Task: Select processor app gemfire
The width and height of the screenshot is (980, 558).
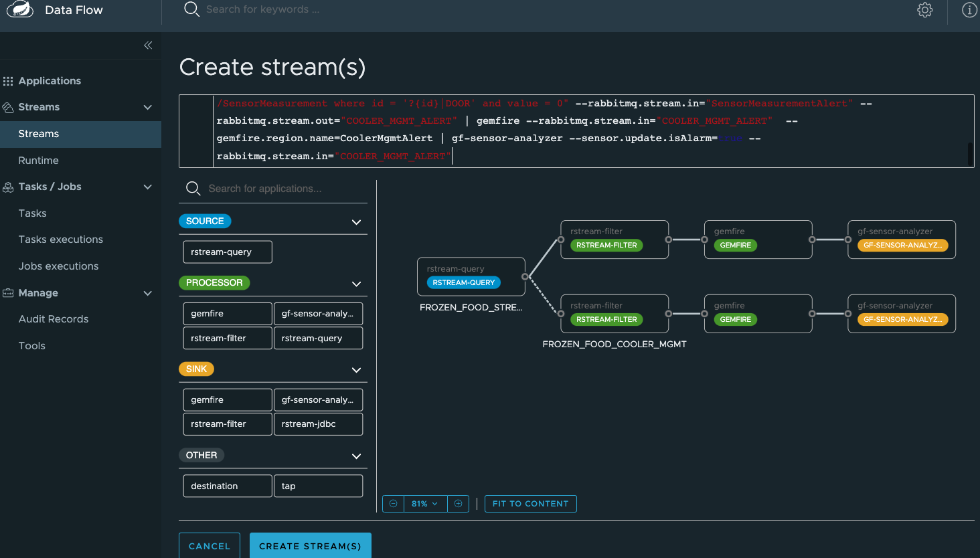Action: click(x=228, y=314)
